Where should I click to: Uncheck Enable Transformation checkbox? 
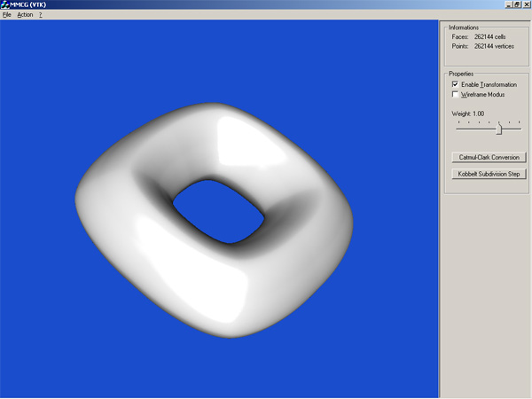click(456, 84)
